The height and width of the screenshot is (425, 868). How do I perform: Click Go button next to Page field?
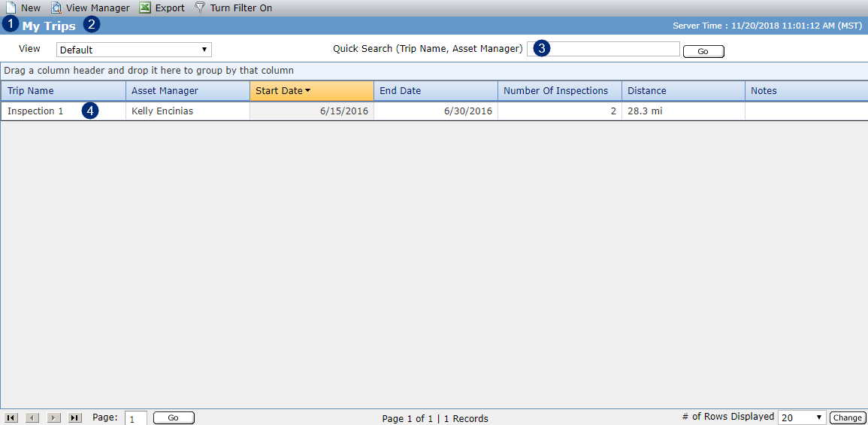tap(174, 417)
